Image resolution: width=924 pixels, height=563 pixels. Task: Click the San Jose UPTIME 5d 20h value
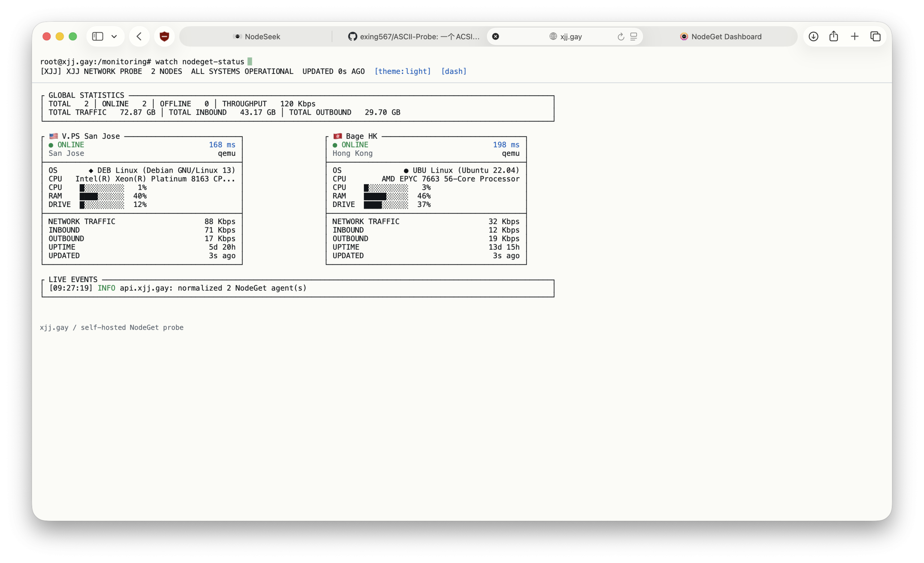point(222,247)
